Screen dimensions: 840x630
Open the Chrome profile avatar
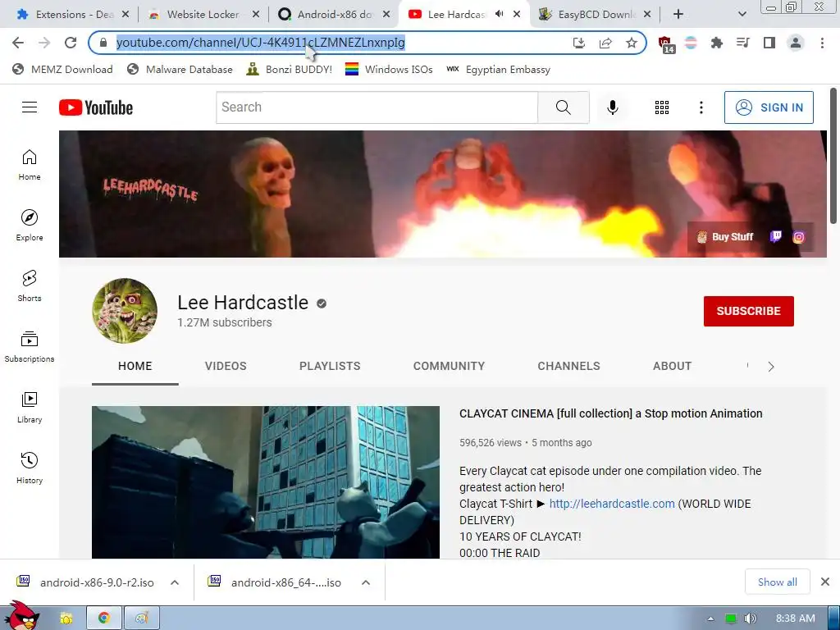coord(796,43)
